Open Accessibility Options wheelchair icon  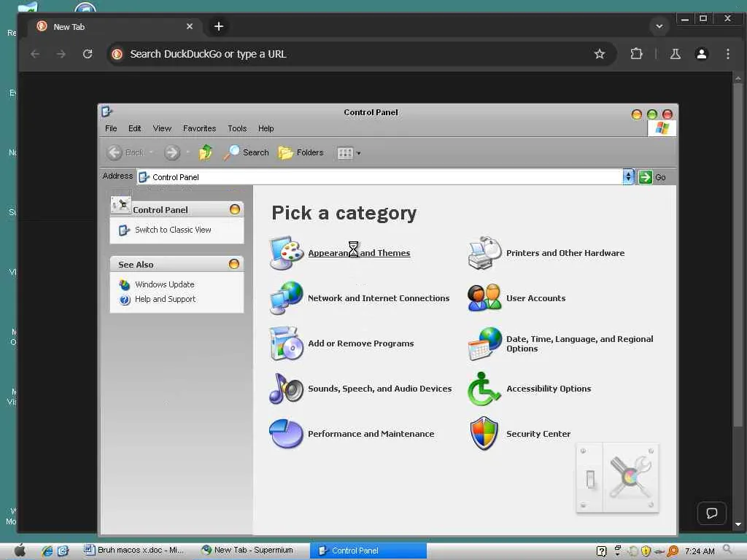pos(484,389)
